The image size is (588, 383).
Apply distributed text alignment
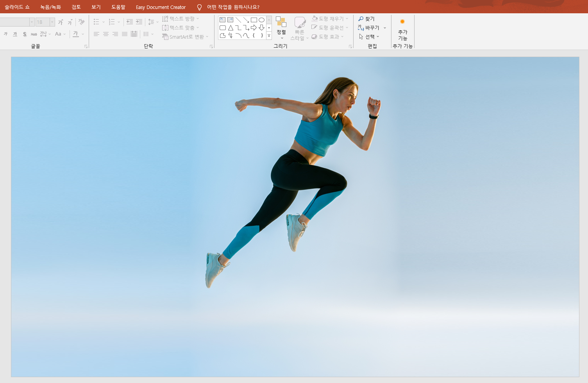(134, 34)
